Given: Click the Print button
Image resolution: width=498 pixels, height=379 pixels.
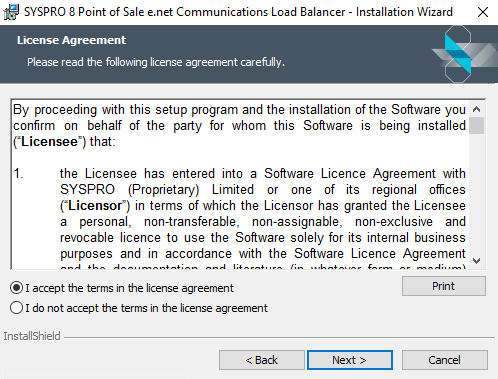Looking at the screenshot, I should click(x=444, y=286).
